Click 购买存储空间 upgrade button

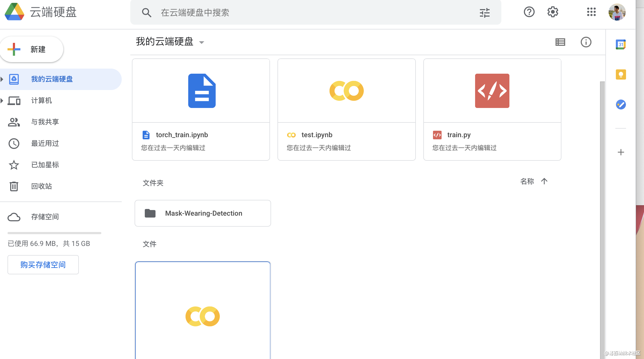[43, 264]
